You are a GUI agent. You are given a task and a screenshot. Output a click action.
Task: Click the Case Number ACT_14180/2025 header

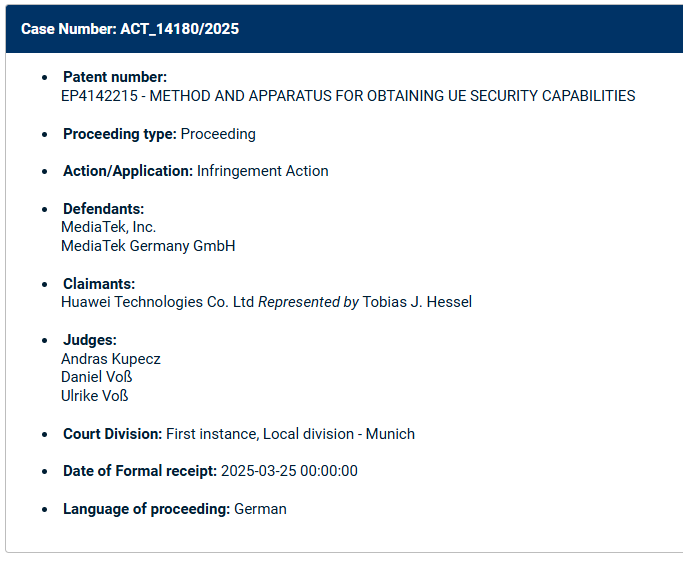[x=130, y=29]
